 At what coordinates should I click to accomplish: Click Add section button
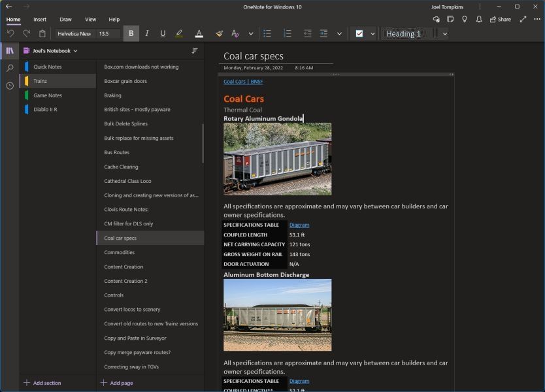point(42,383)
